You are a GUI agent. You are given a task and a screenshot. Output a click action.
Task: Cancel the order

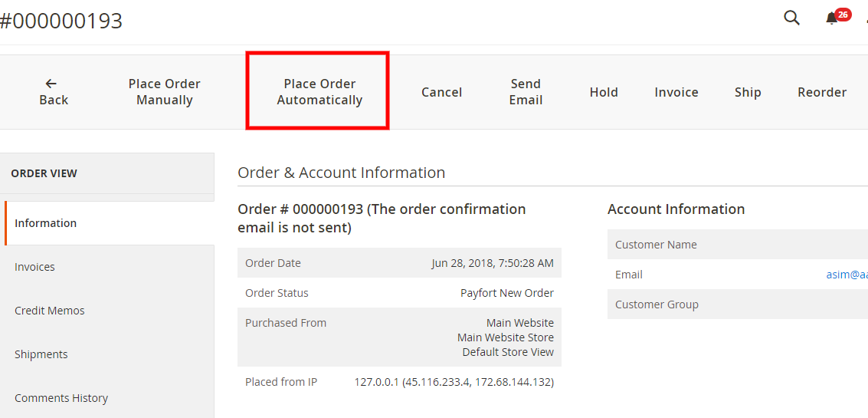pyautogui.click(x=442, y=92)
